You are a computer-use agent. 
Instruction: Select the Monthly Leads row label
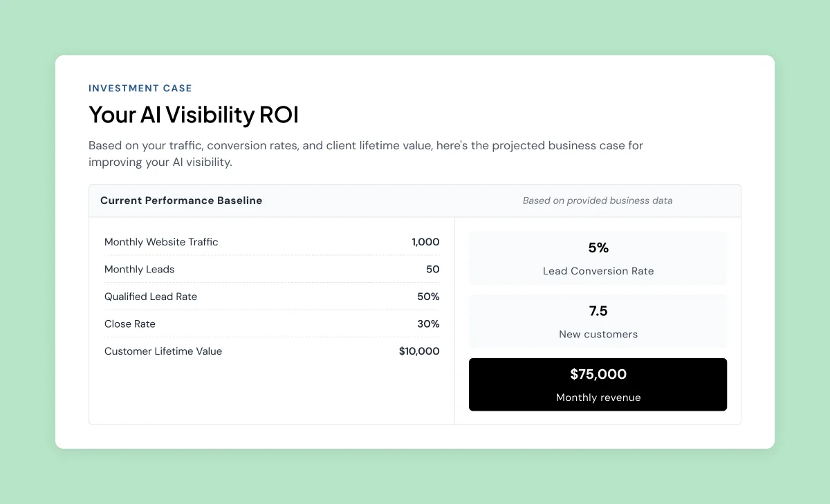[139, 269]
